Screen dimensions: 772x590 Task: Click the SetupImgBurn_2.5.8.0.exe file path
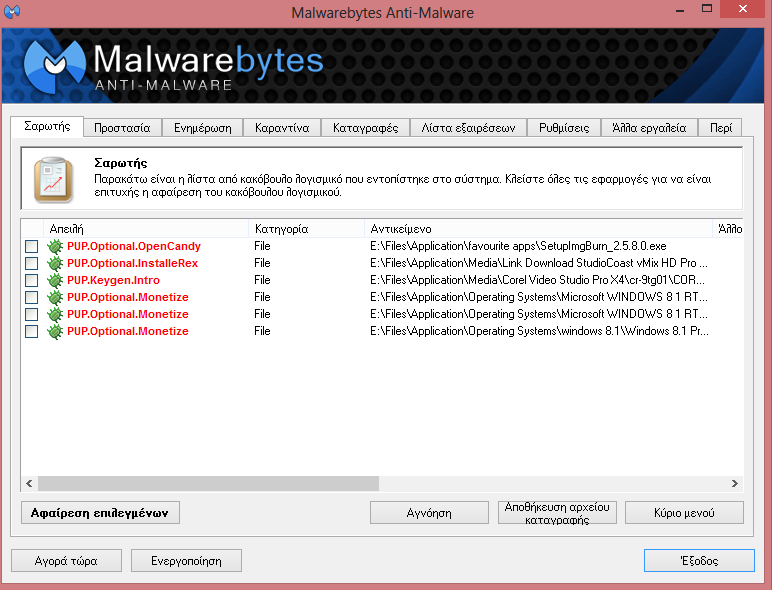[518, 246]
